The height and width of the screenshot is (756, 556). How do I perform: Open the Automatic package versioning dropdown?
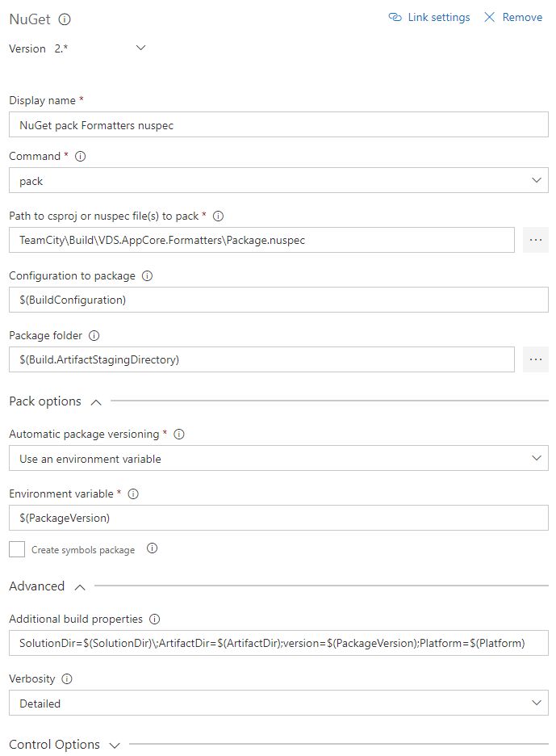coord(278,459)
